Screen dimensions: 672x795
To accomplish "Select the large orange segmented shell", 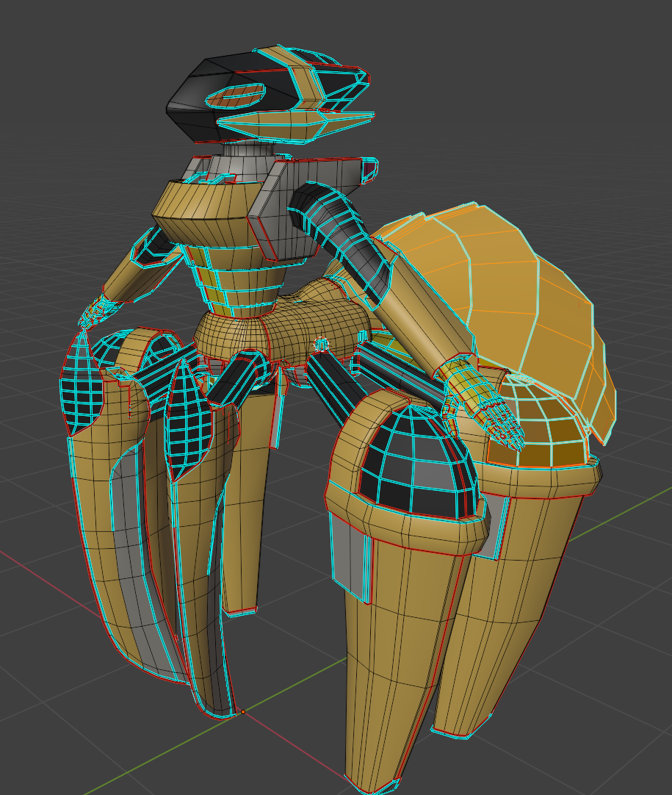I will (514, 294).
